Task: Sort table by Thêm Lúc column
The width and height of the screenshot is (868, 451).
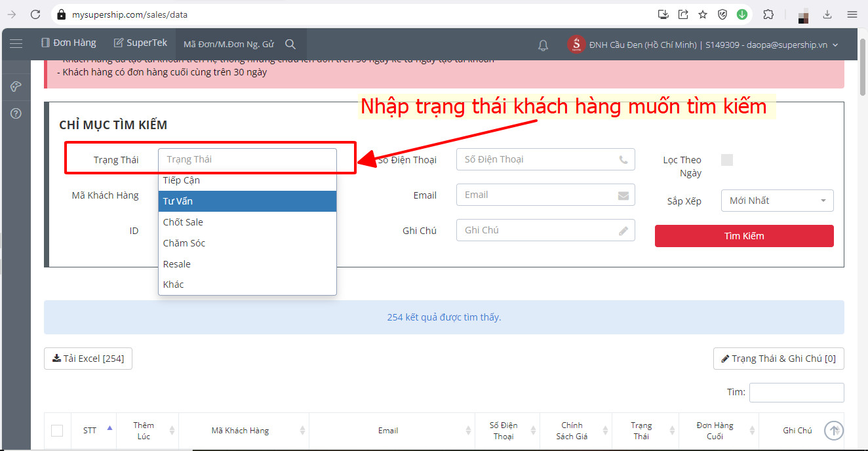Action: (x=148, y=430)
